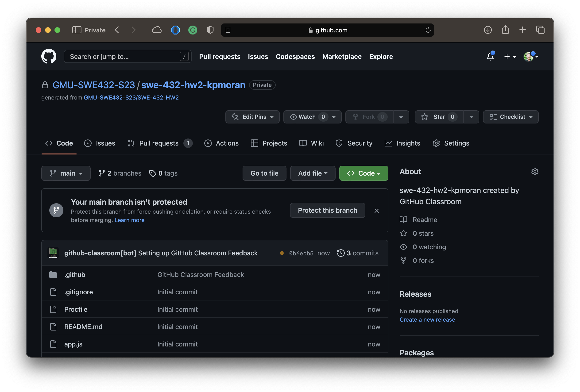
Task: Click the Go to file button
Action: [264, 173]
